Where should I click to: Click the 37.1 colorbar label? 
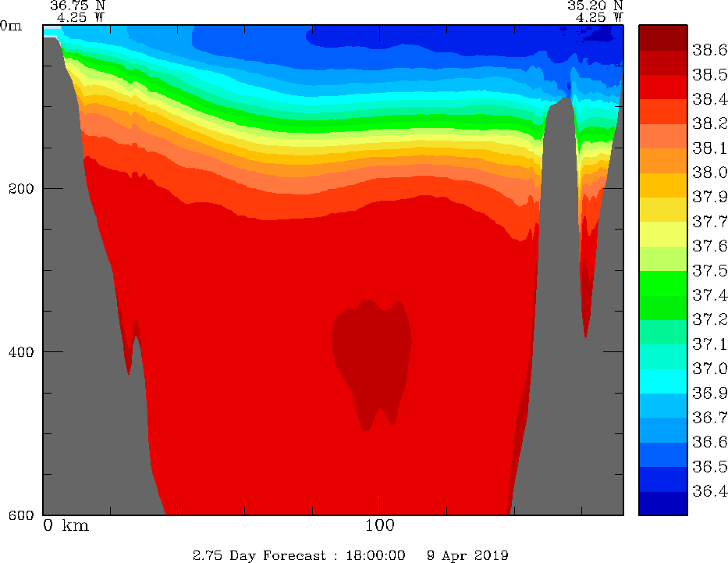click(x=709, y=344)
